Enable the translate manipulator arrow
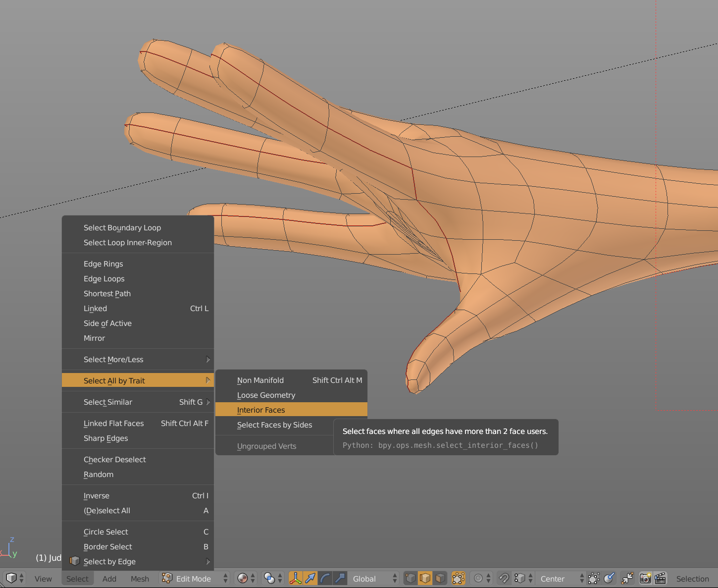Image resolution: width=718 pixels, height=588 pixels. [310, 578]
